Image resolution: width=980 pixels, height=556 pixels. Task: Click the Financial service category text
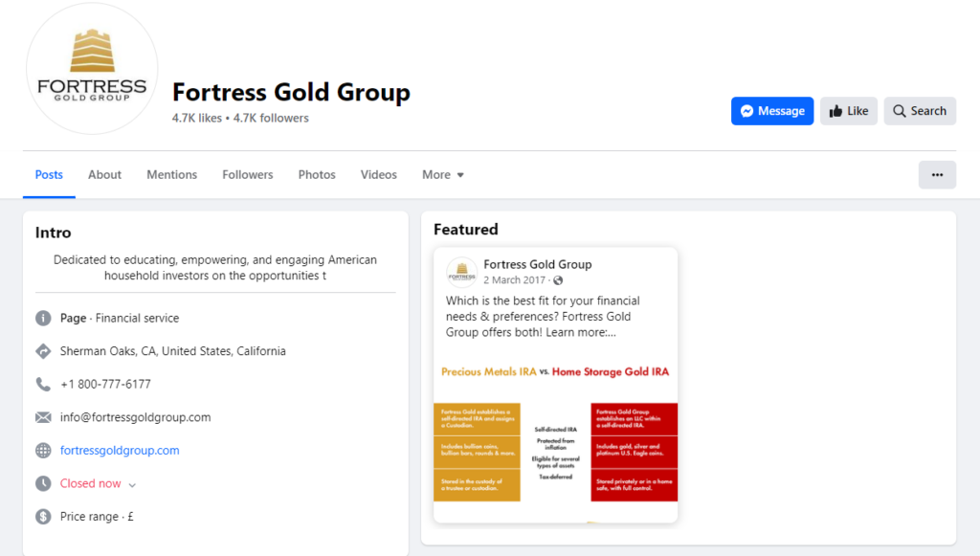pyautogui.click(x=138, y=318)
